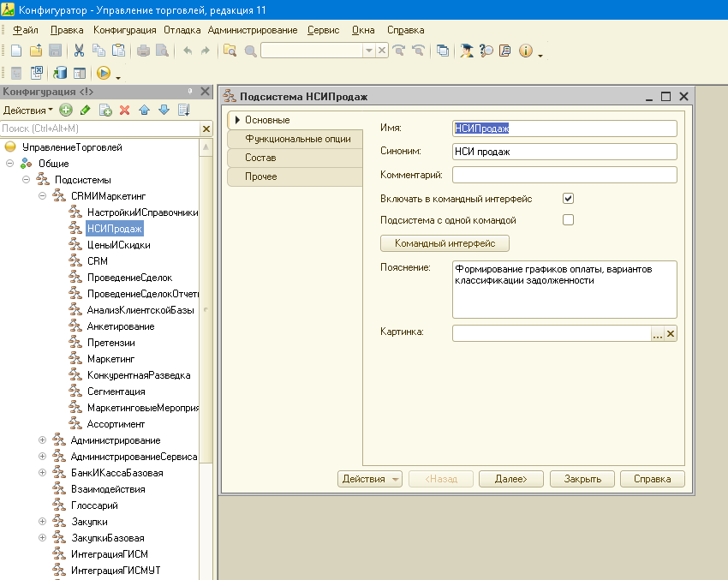Select ЦеныИСкидки in the subsystem tree
The height and width of the screenshot is (580, 728).
[x=118, y=245]
